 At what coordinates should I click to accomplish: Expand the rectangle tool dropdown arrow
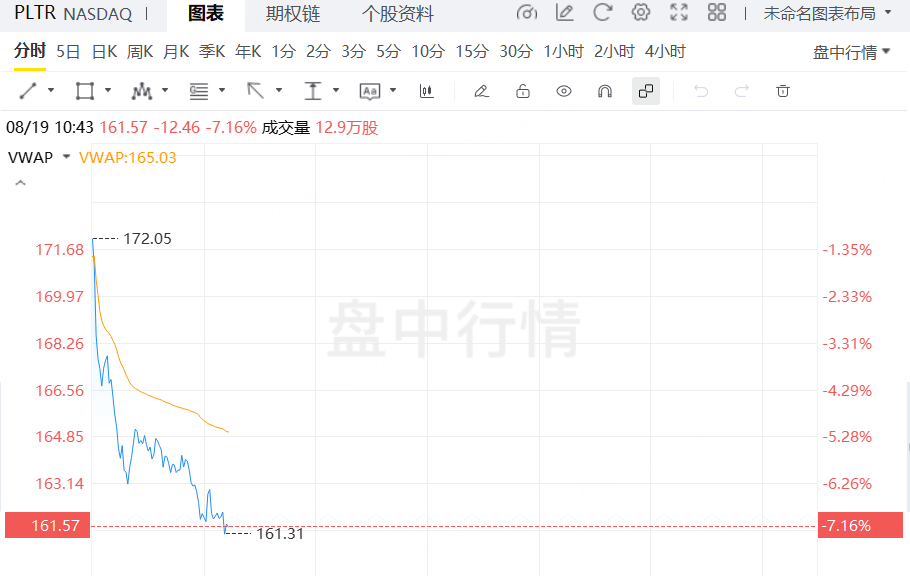(108, 90)
